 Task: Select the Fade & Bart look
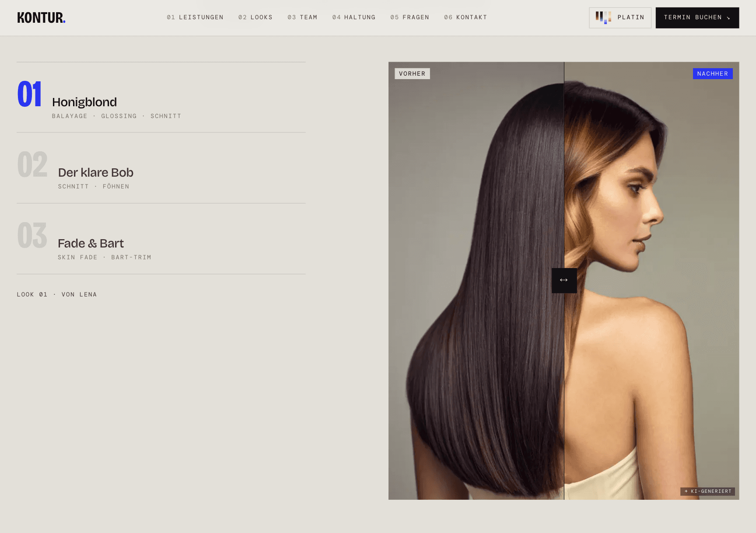[161, 239]
